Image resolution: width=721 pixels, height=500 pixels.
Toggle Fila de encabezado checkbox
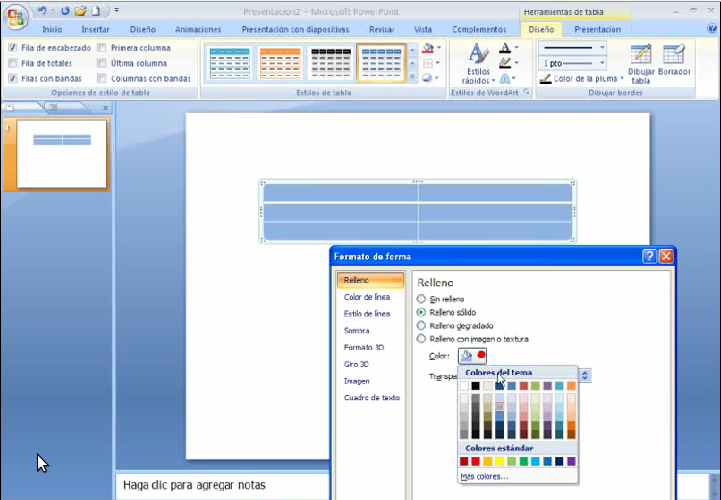coord(12,48)
